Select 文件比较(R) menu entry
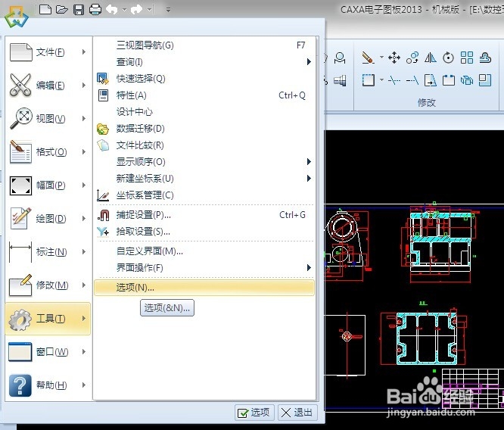504x430 pixels. click(204, 145)
